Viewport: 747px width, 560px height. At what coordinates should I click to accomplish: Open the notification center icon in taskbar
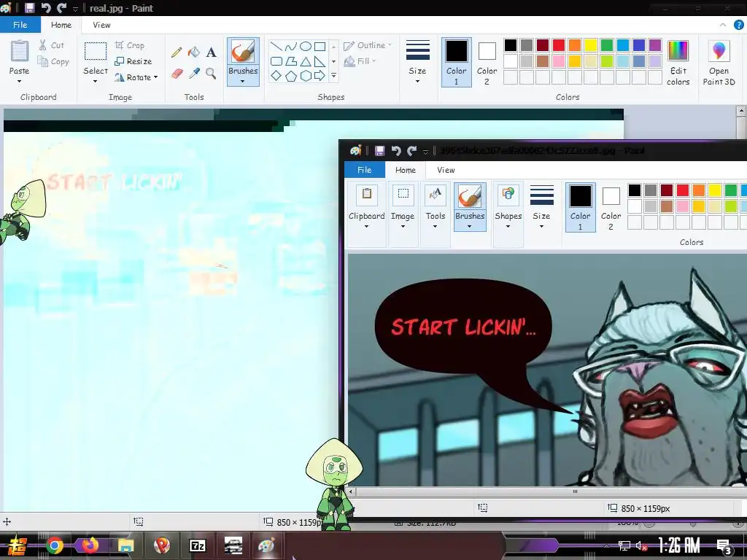724,546
